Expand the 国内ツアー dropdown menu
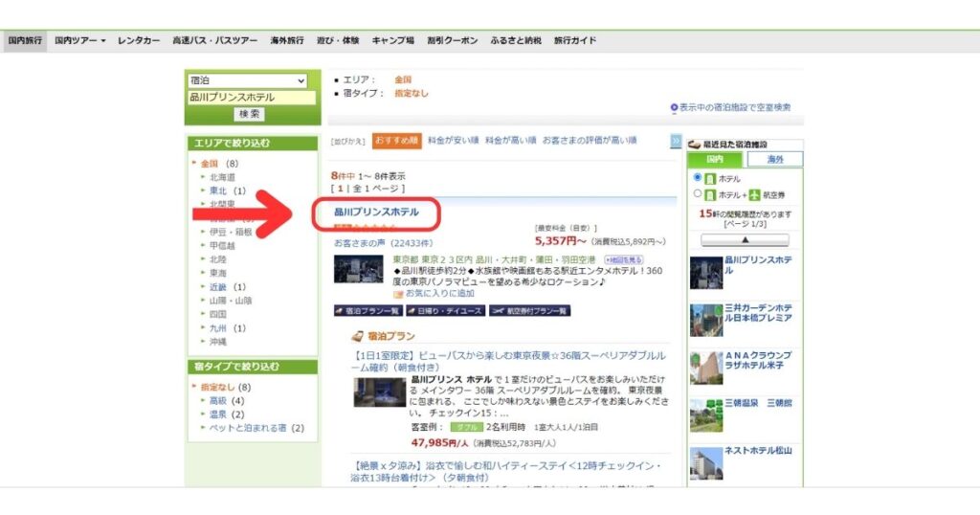 (80, 40)
